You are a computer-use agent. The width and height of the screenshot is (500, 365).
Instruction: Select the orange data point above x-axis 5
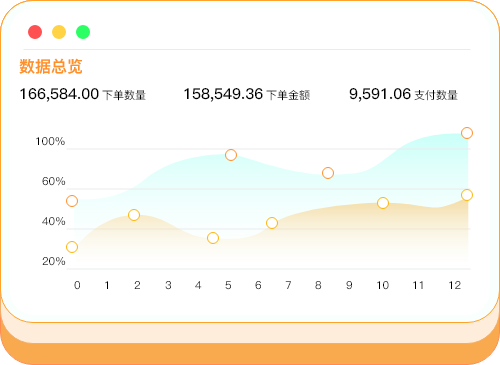231,155
